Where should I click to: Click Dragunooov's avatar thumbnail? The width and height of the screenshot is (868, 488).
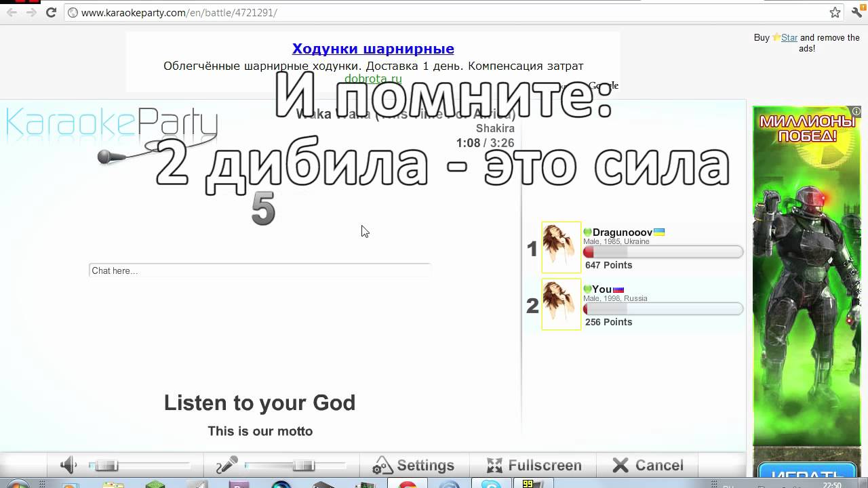(x=561, y=247)
